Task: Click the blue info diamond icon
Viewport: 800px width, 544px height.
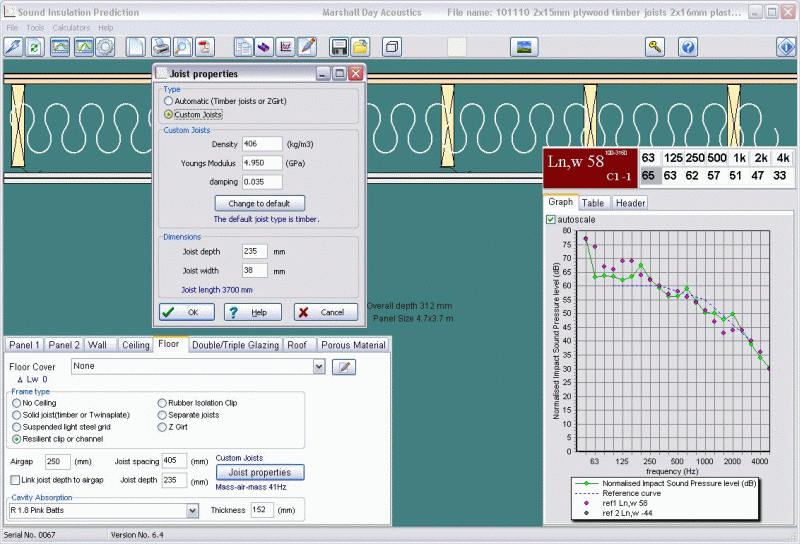Action: [x=786, y=47]
